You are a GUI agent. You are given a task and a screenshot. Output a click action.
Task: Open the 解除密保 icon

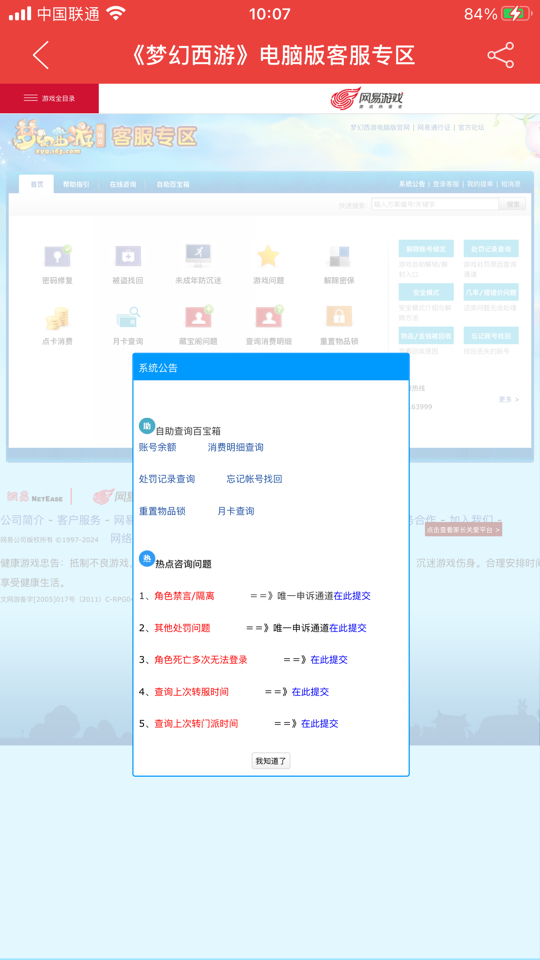[339, 256]
